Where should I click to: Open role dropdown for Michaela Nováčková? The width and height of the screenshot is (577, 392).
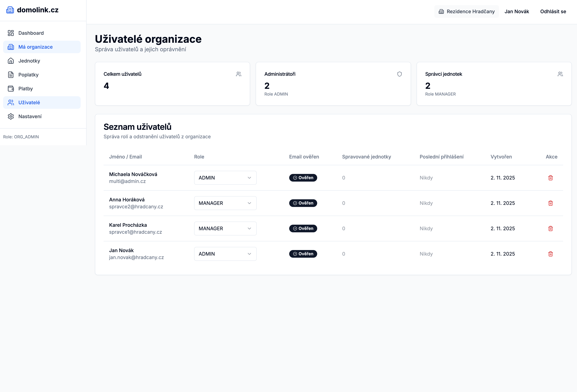coord(225,178)
